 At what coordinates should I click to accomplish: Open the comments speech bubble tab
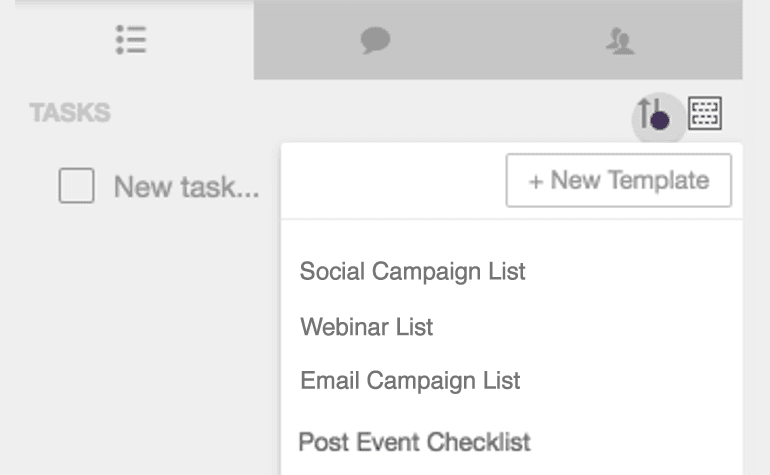click(x=375, y=40)
